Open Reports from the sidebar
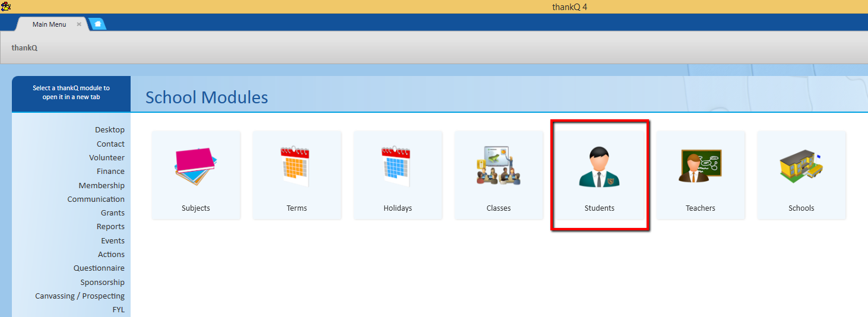Screen dimensions: 868x317 click(x=110, y=226)
